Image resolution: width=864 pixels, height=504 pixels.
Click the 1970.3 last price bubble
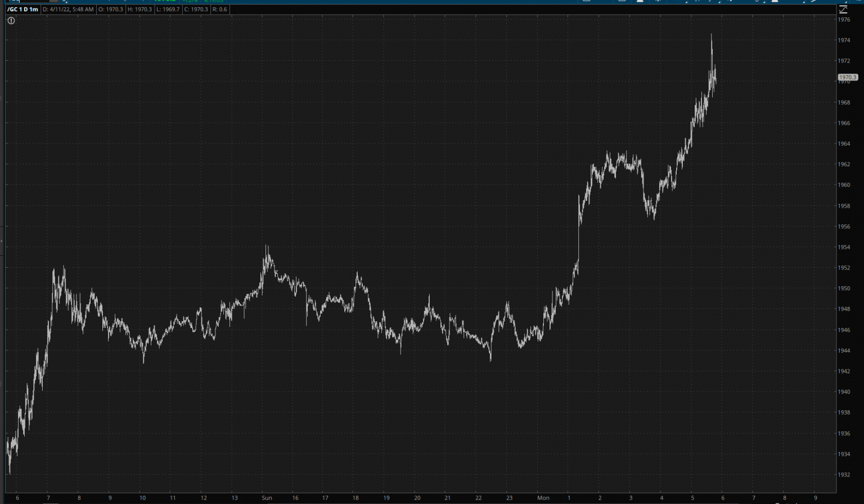coord(848,78)
